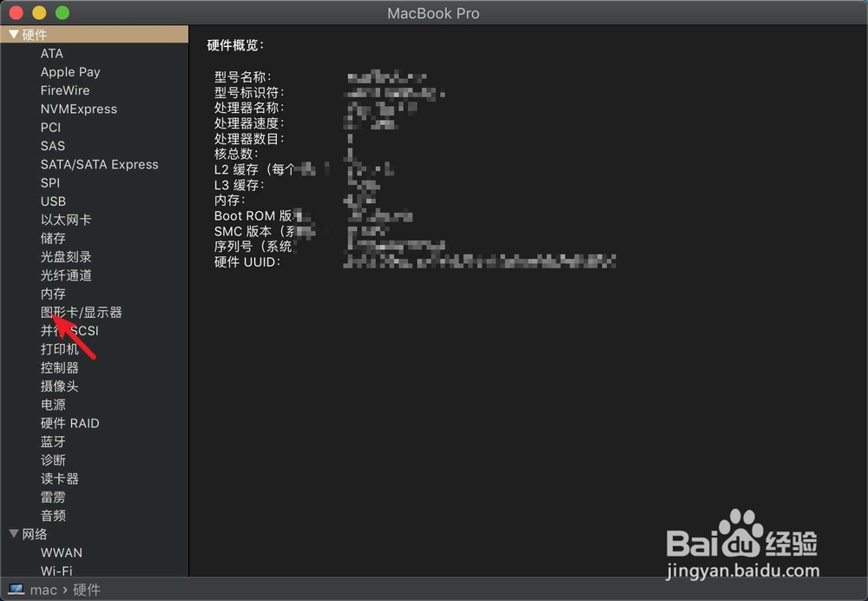Select ATA in the sidebar
Screen dimensions: 868x601
pos(51,53)
